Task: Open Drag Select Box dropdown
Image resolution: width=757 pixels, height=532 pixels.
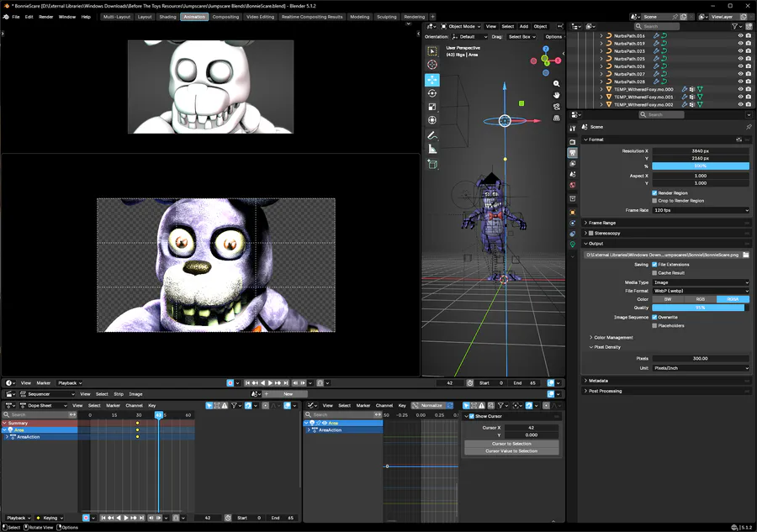Action: pos(521,37)
